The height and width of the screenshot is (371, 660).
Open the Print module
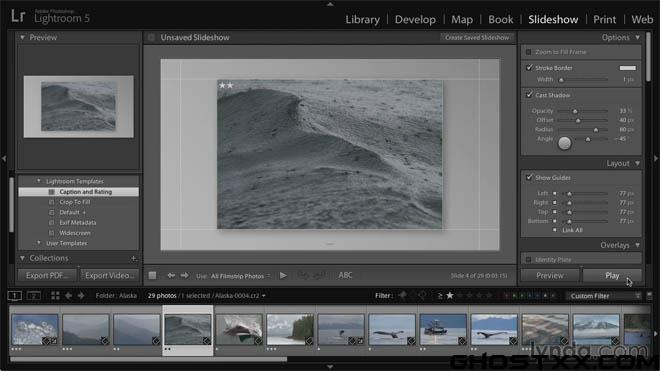(x=604, y=19)
